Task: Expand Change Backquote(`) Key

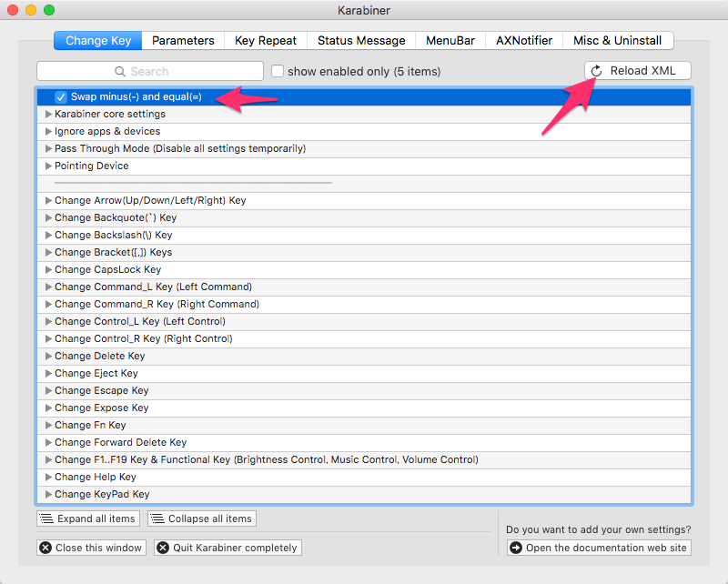Action: coord(48,217)
